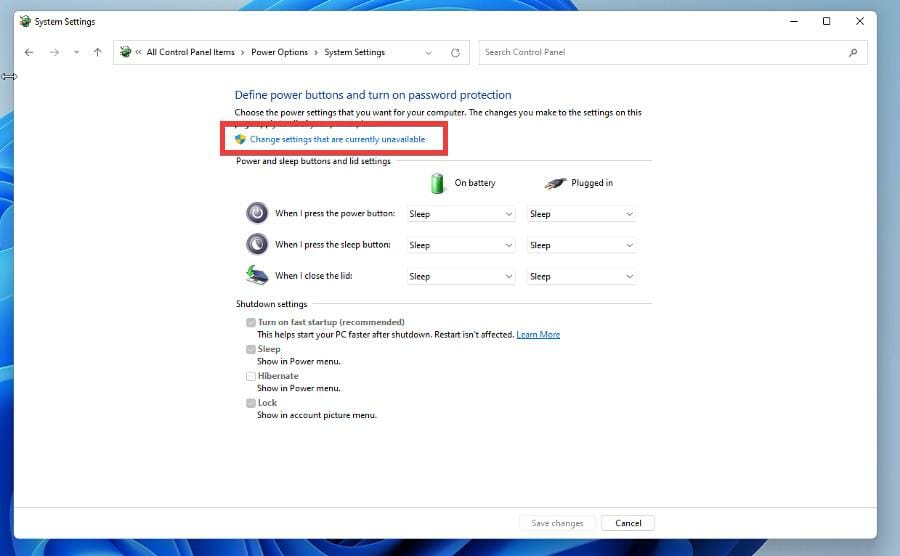Open close the lid Plugged in dropdown
Image resolution: width=900 pixels, height=556 pixels.
point(581,277)
